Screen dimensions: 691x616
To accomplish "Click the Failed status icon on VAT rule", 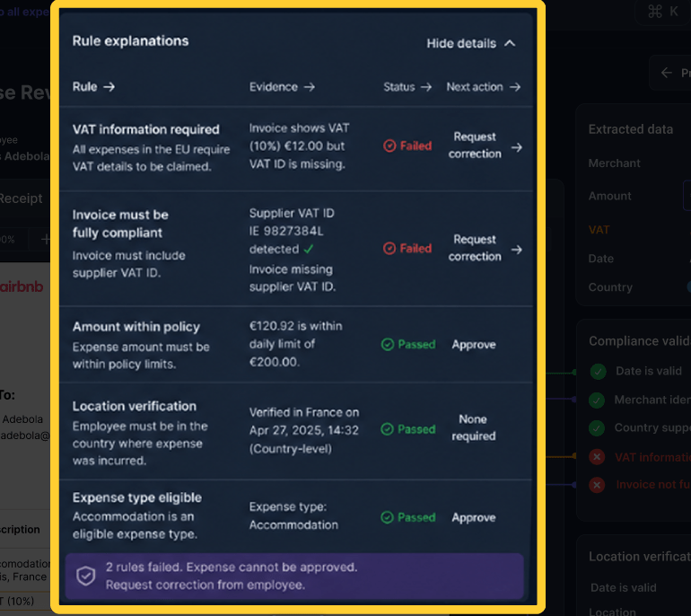I will point(389,145).
